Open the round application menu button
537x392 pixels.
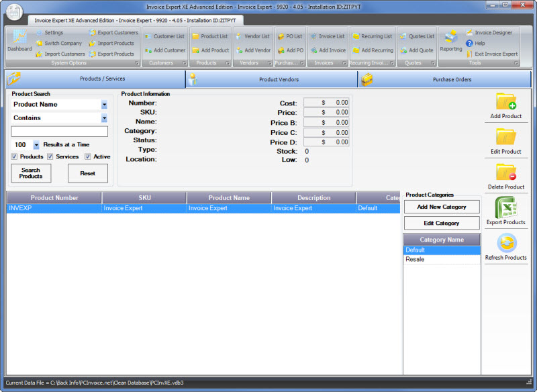coord(14,12)
